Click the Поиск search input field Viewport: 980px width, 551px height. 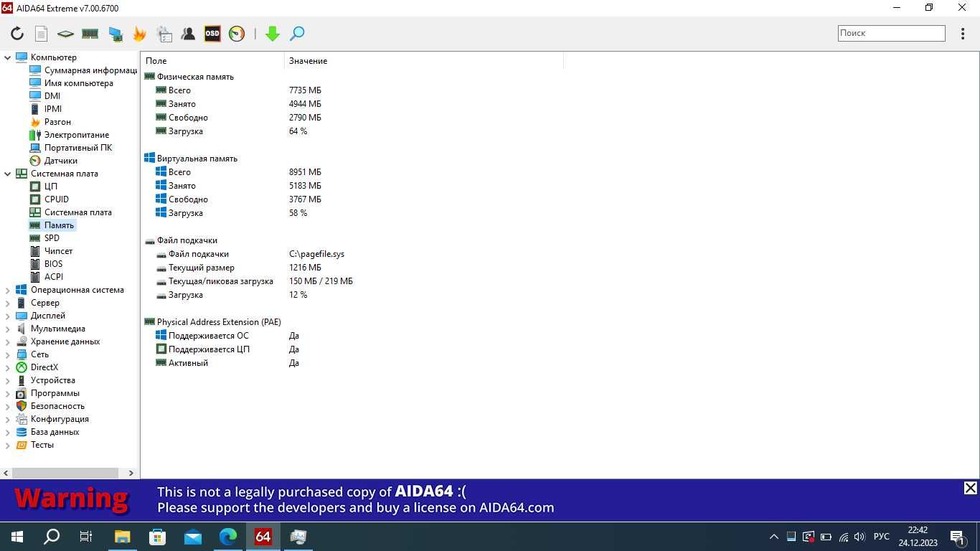[891, 33]
